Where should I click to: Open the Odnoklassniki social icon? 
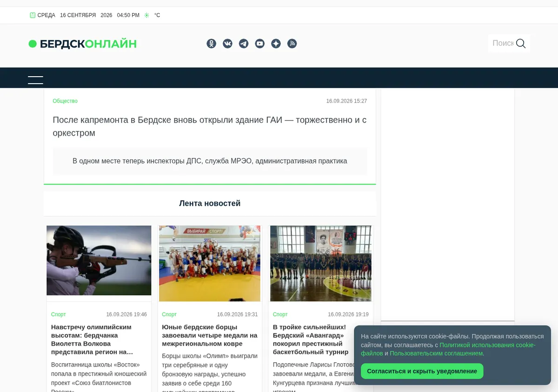[212, 44]
